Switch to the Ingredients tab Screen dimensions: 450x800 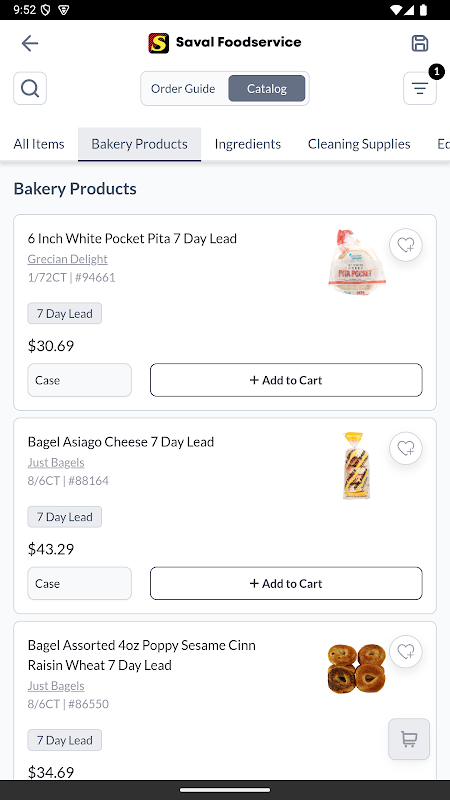click(x=248, y=144)
